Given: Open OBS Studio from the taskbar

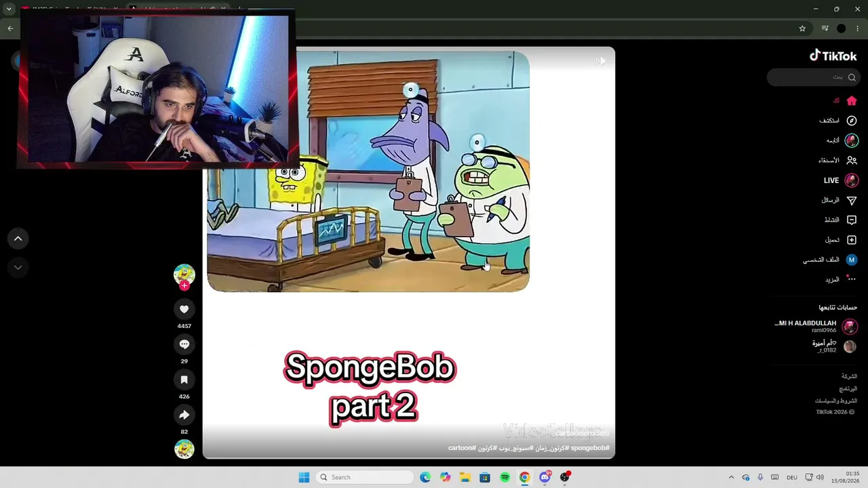Looking at the screenshot, I should 564,477.
